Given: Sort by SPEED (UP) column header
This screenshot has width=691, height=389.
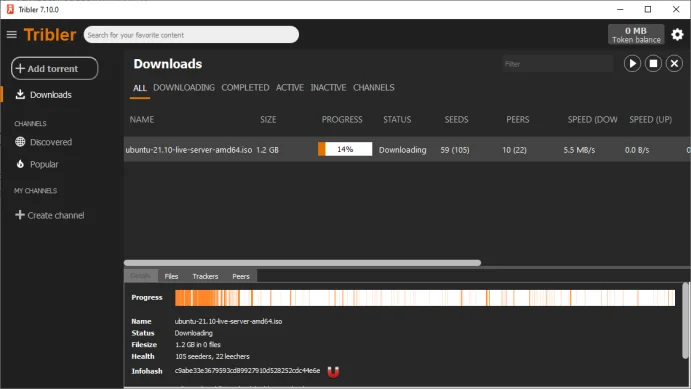Looking at the screenshot, I should click(650, 119).
